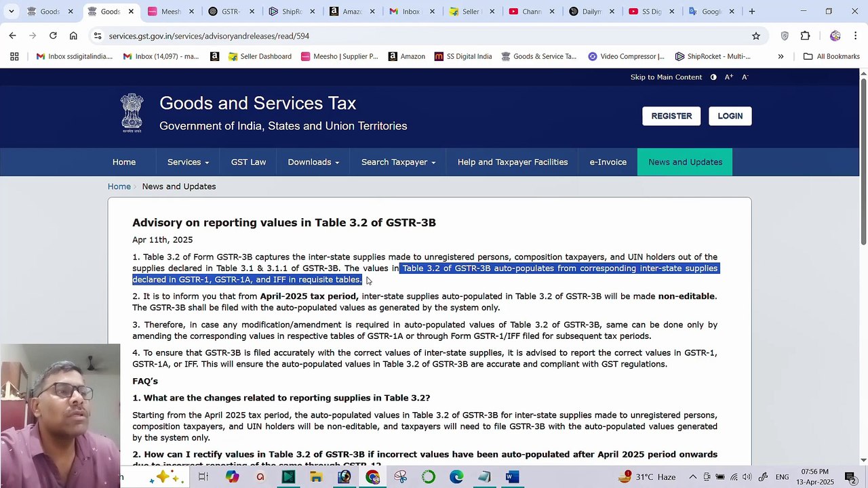Image resolution: width=868 pixels, height=488 pixels.
Task: View site information left of URL
Action: 98,36
